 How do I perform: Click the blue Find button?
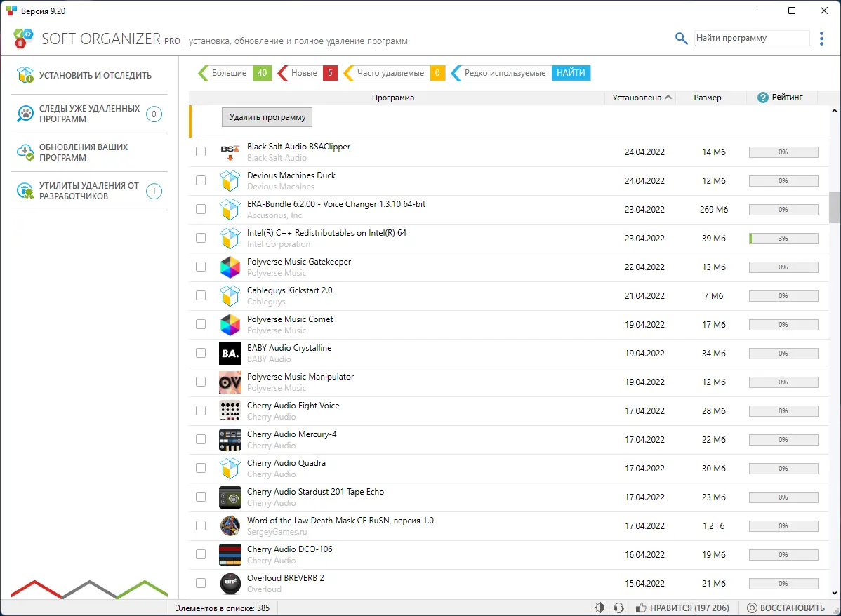tap(571, 73)
